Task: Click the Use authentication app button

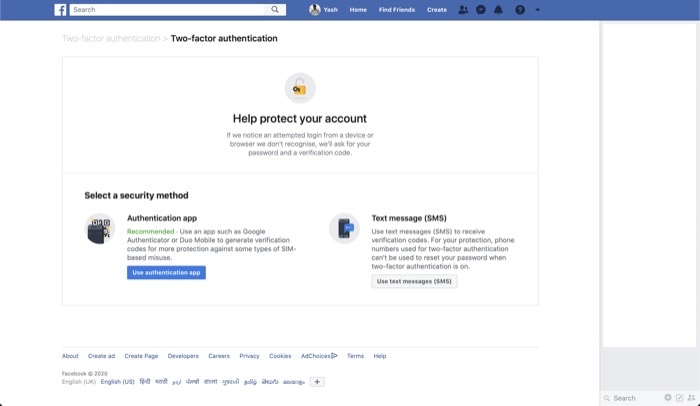Action: (x=166, y=272)
